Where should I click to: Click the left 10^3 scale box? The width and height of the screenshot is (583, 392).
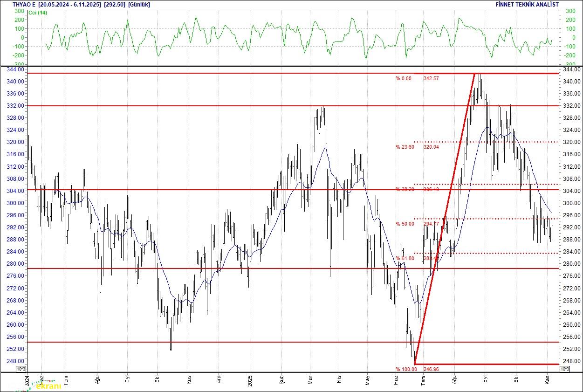21,369
